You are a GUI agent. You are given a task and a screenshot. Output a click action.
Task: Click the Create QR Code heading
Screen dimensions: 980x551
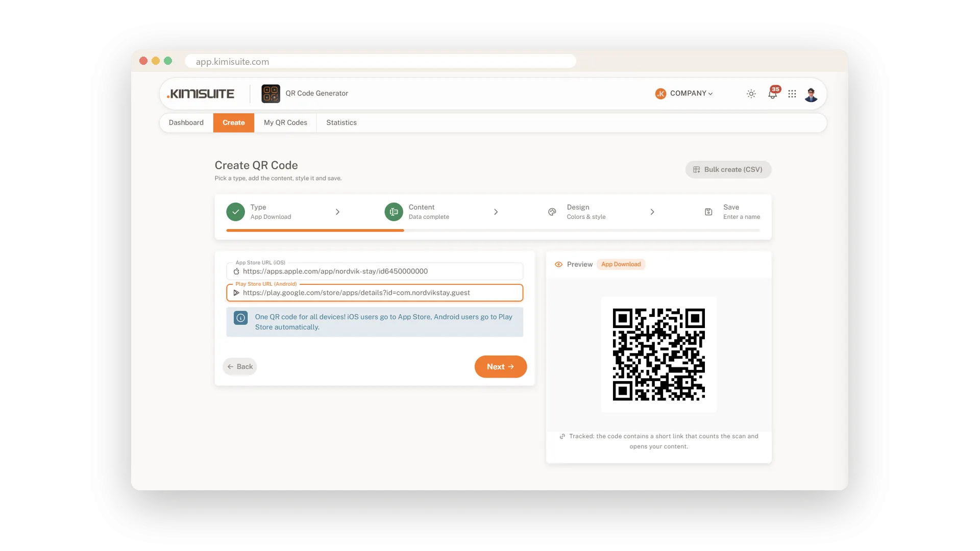[x=256, y=165]
